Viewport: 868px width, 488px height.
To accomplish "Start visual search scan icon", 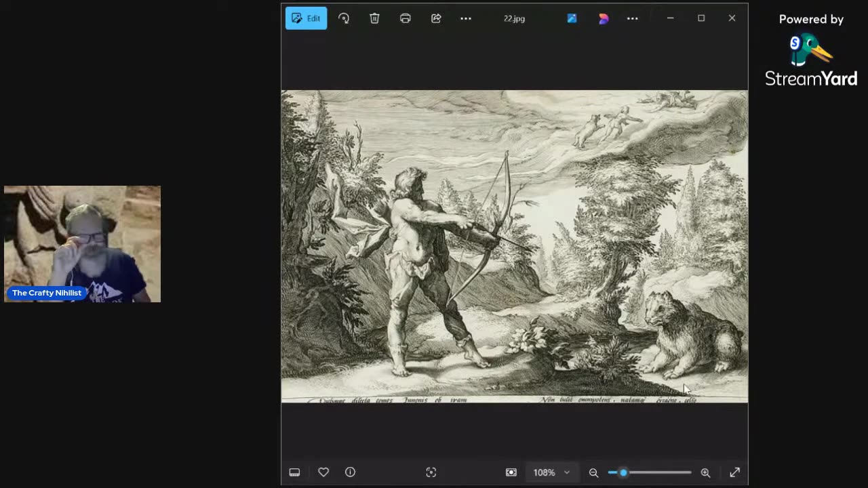I will pyautogui.click(x=431, y=472).
